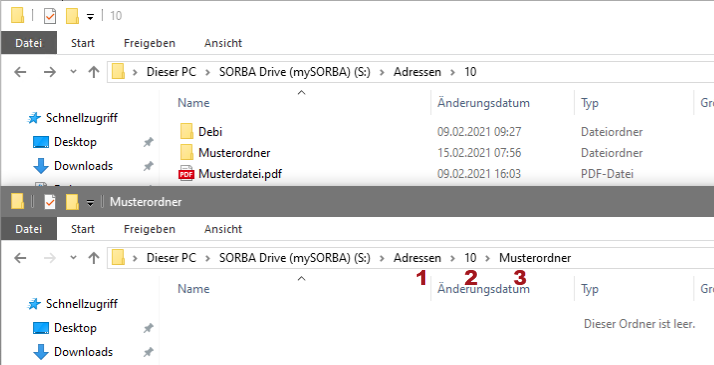Click Back arrow in top window
Viewport: 714px width, 365px height.
[x=20, y=72]
